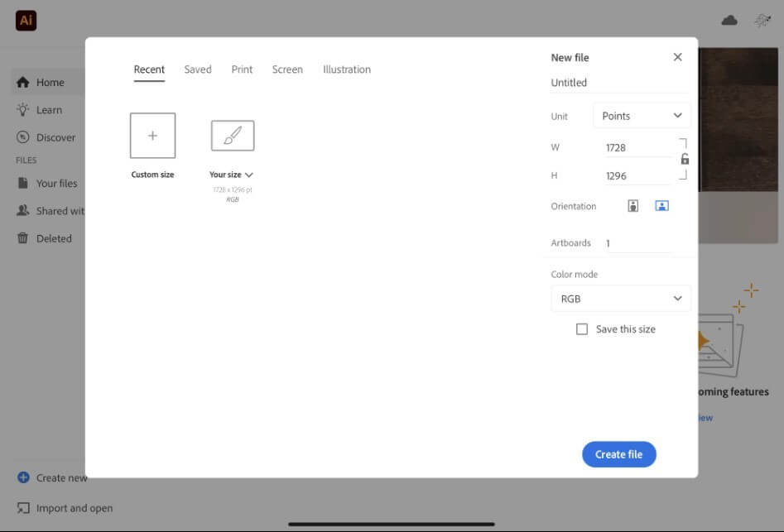Switch to the Recent tab
This screenshot has height=532, width=784.
[x=149, y=69]
